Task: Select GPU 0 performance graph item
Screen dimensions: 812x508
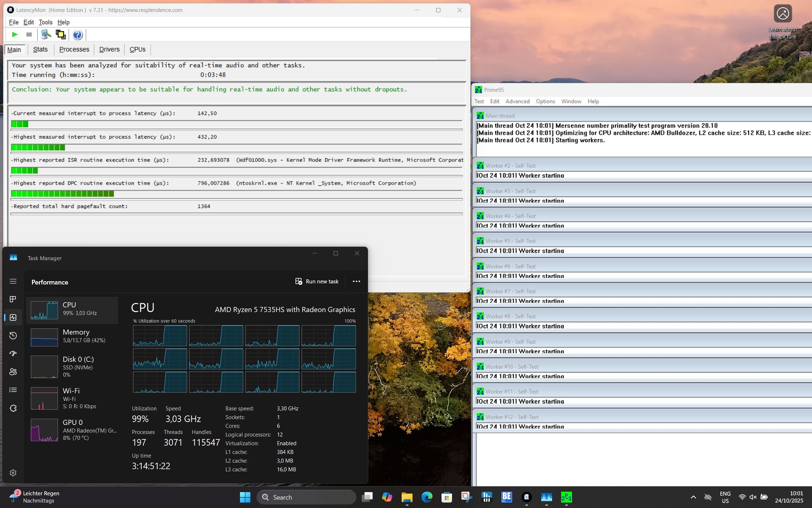Action: (72, 430)
